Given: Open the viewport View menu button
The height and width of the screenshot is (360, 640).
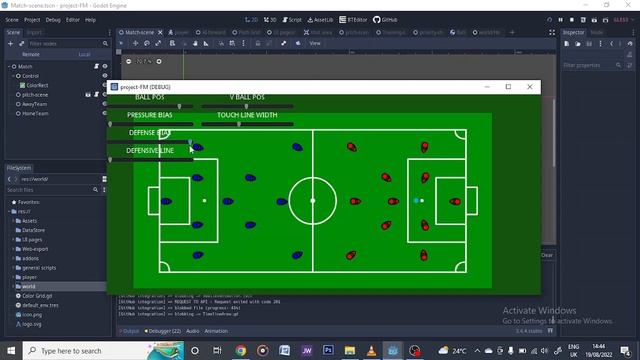Looking at the screenshot, I should (315, 43).
